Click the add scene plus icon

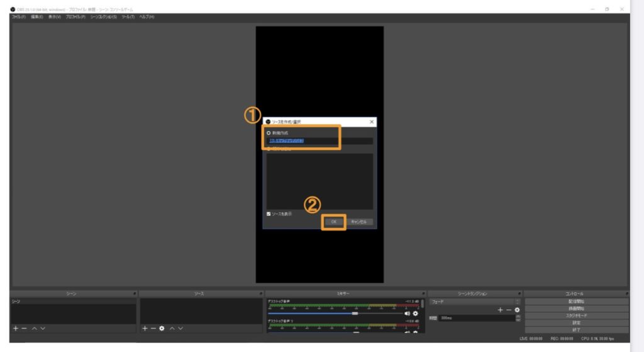coord(16,329)
